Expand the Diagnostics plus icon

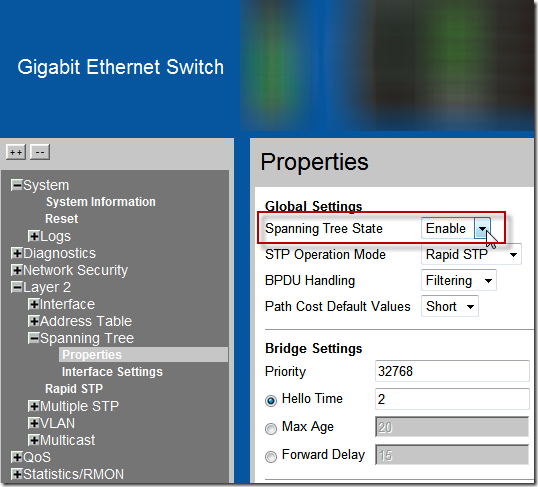point(16,253)
